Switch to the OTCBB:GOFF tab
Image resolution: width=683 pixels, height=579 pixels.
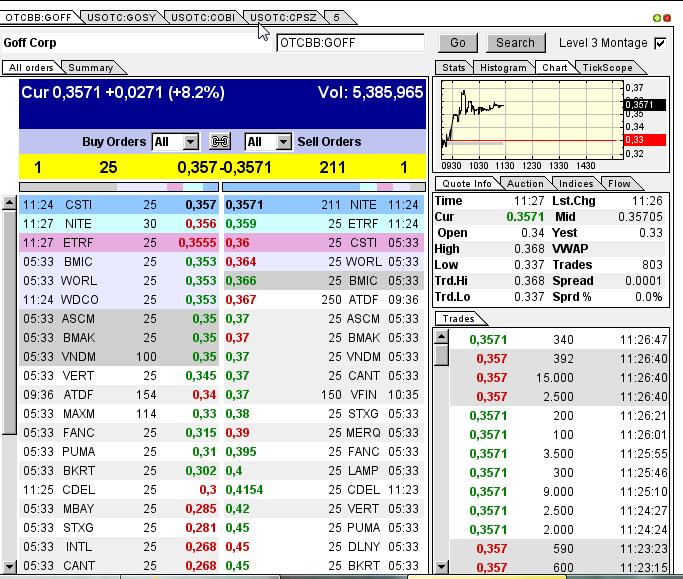click(38, 17)
